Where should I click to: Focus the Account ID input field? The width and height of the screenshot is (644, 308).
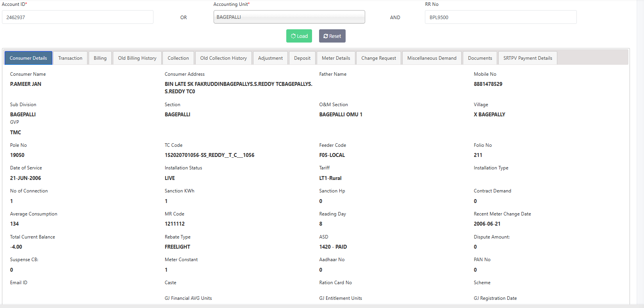[78, 17]
